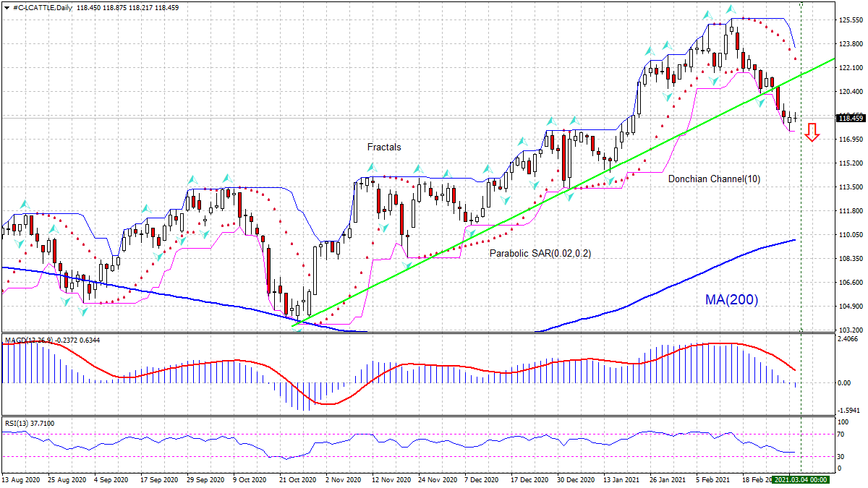Click the 110.050 price axis level

click(x=851, y=235)
